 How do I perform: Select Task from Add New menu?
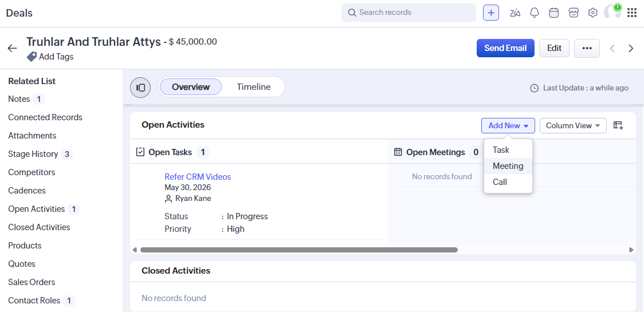coord(508,150)
